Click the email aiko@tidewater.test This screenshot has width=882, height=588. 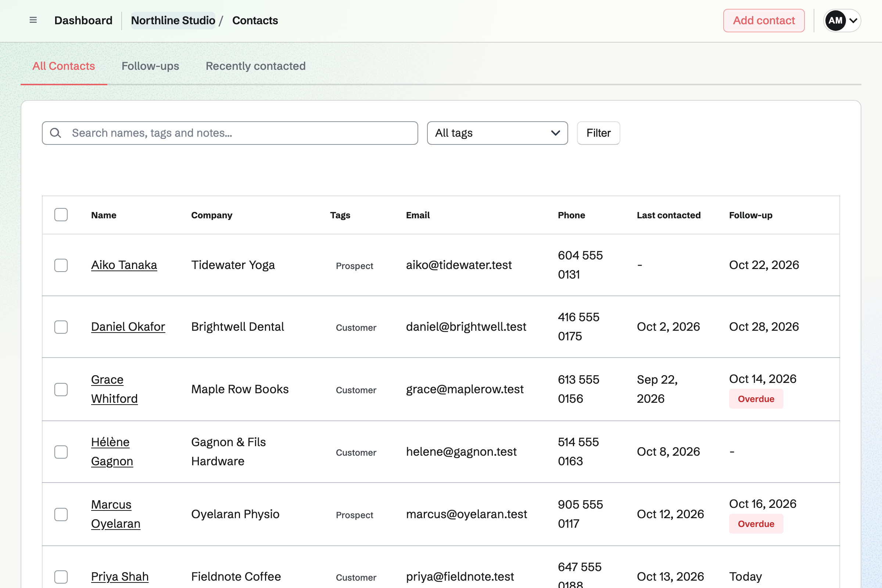tap(459, 265)
